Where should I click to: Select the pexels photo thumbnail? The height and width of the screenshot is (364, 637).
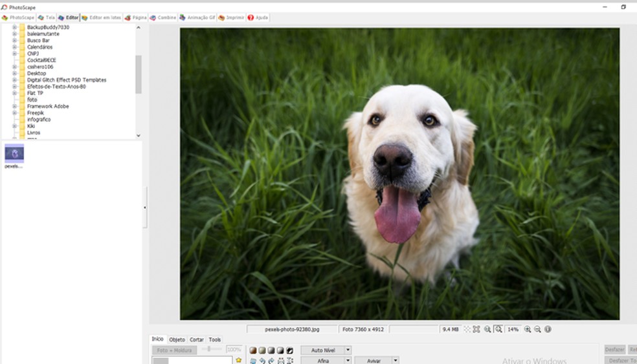[14, 154]
